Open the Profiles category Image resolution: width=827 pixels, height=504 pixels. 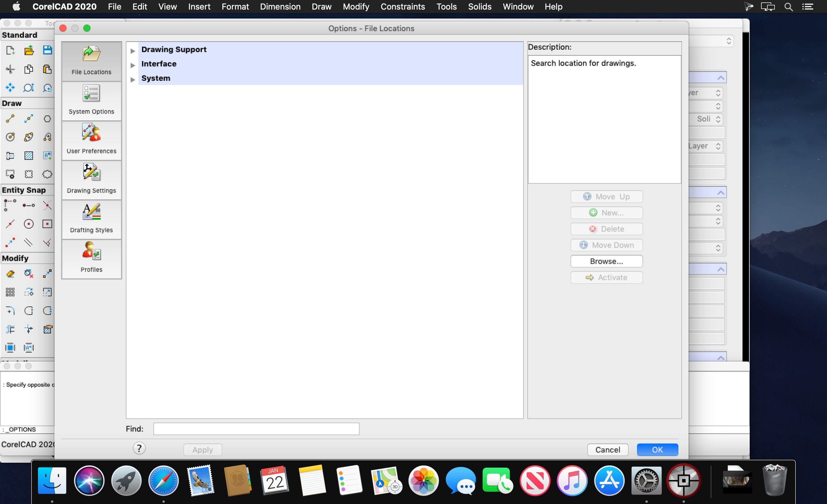point(91,258)
